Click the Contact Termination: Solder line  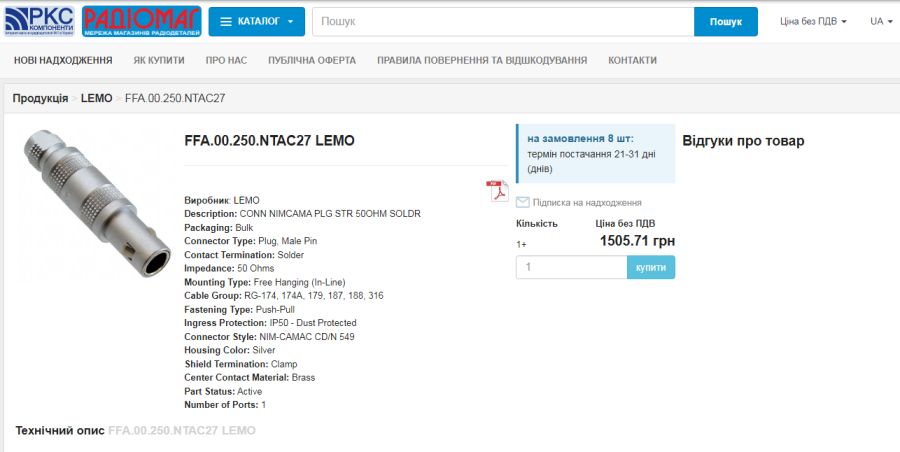click(x=244, y=254)
